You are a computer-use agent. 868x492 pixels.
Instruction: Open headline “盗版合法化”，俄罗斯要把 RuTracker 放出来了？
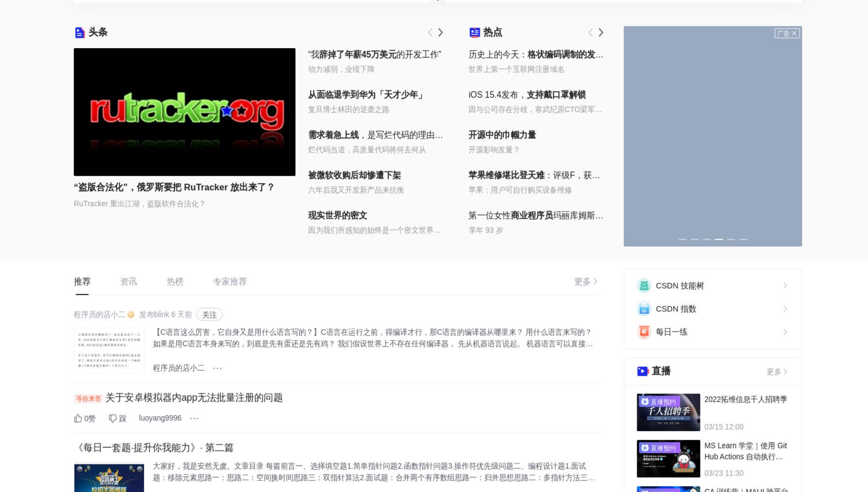(x=174, y=187)
